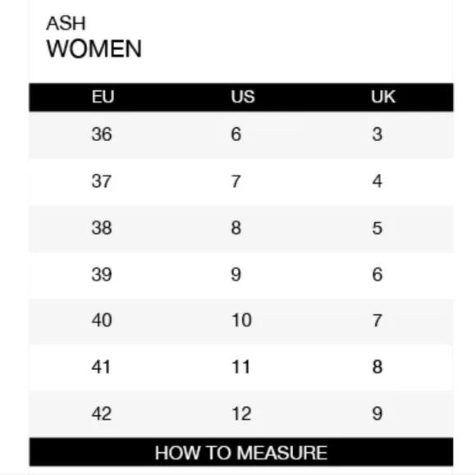
Task: Click EU size 38 cell
Action: 102,228
